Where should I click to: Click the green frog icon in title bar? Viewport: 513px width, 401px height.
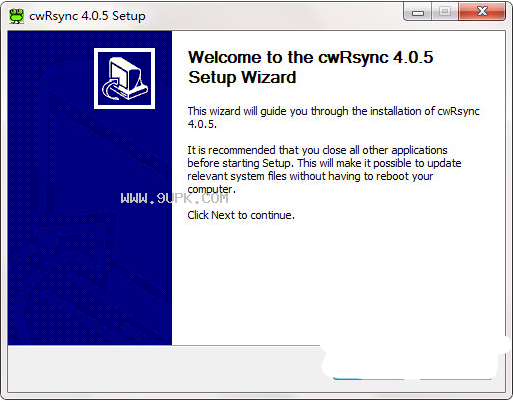16,16
